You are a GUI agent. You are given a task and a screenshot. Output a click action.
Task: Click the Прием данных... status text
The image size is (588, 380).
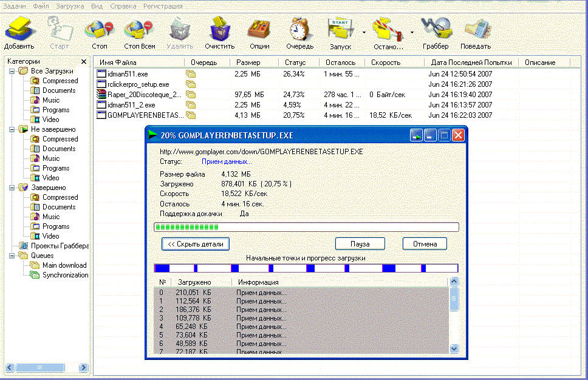click(x=227, y=161)
